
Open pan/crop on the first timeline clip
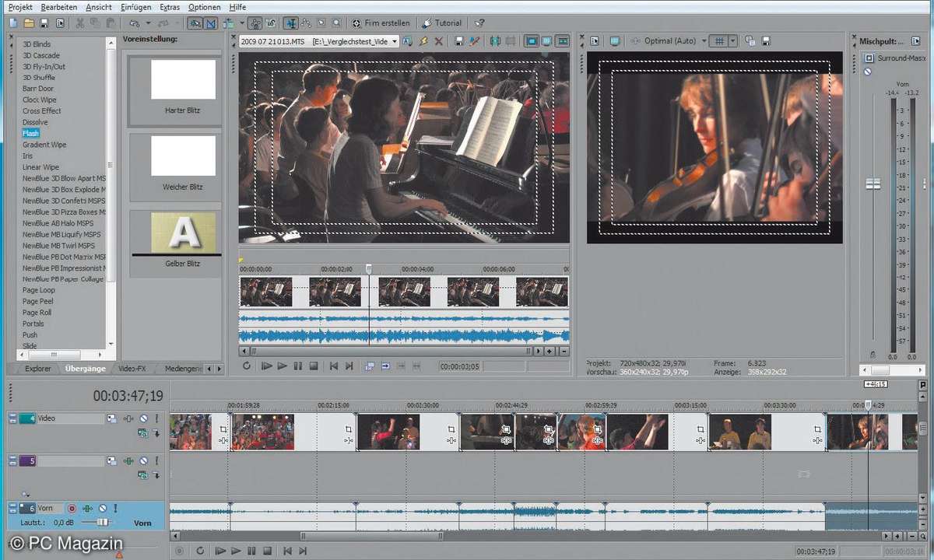(x=223, y=429)
